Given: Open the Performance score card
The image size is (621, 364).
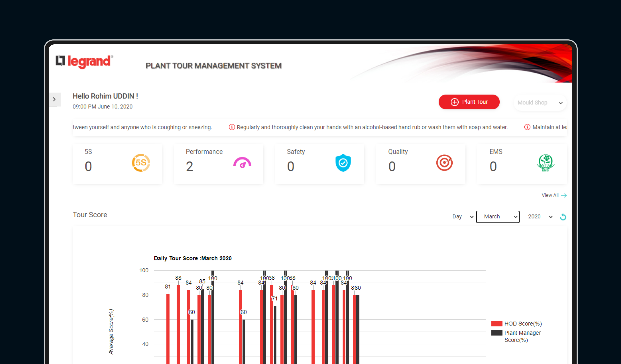Looking at the screenshot, I should (x=218, y=164).
